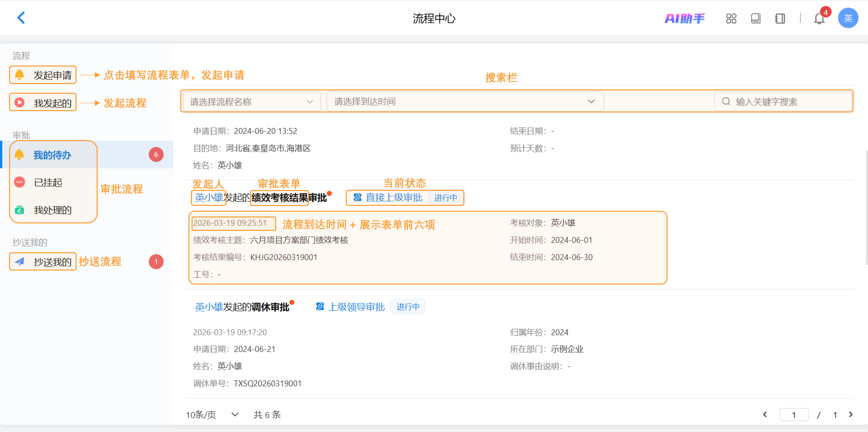
Task: Click the side panel layout icon
Action: [780, 18]
